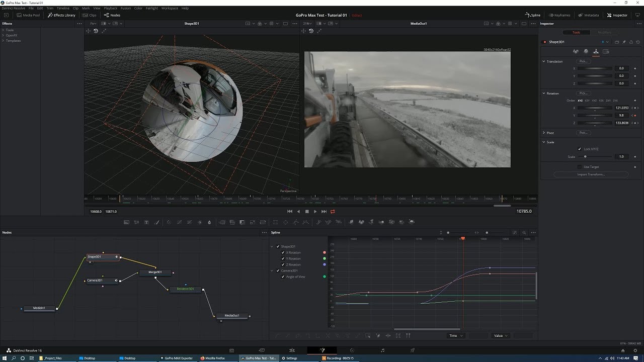This screenshot has height=362, width=644.
Task: Add an Ellipse mask tool
Action: pos(285,222)
